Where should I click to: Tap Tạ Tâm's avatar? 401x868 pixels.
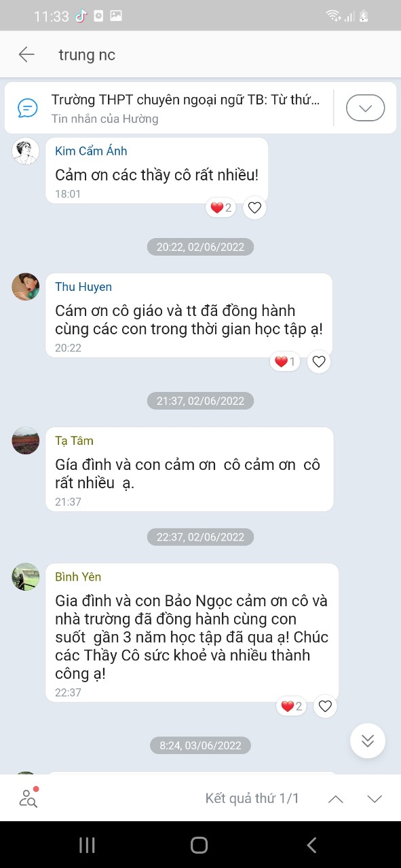(26, 441)
